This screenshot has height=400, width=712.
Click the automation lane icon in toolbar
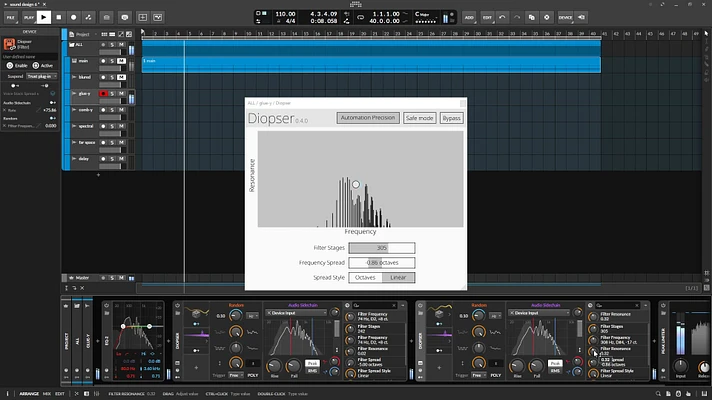coord(158,17)
